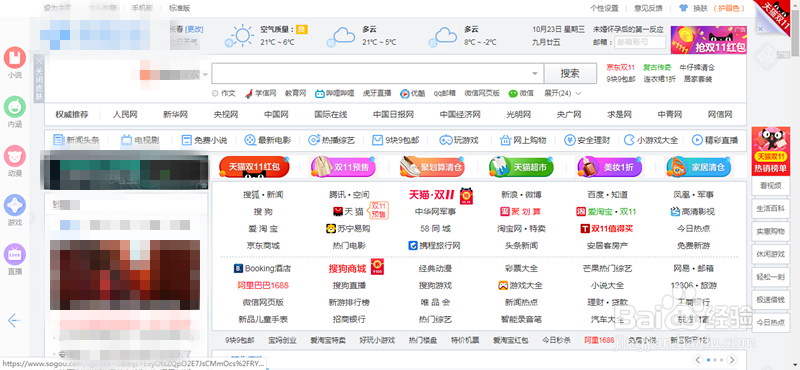Click the 安全理财 yen icon
The height and width of the screenshot is (370, 800).
[x=569, y=140]
